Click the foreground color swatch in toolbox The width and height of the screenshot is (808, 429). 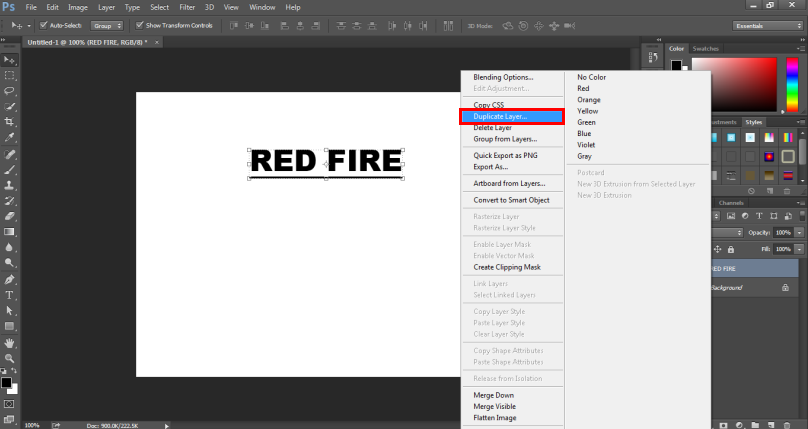tap(6, 382)
